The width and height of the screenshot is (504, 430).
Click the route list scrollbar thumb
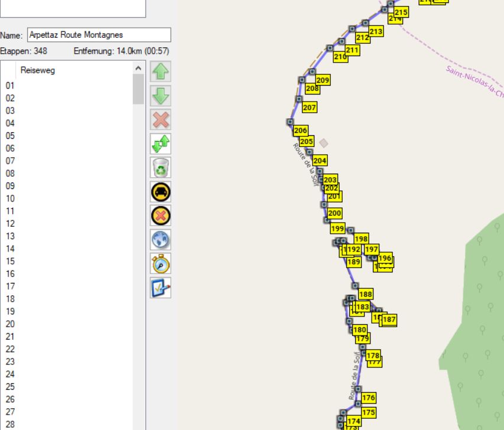tap(138, 89)
